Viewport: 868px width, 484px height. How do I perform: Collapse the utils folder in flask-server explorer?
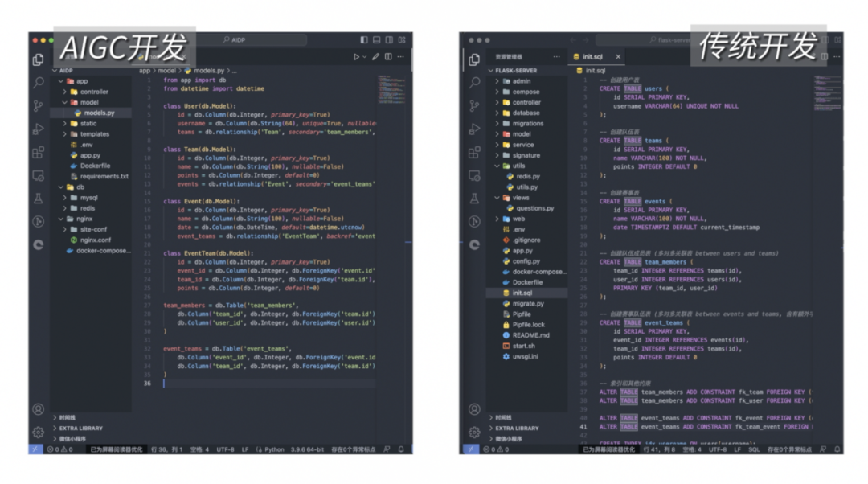[x=497, y=166]
